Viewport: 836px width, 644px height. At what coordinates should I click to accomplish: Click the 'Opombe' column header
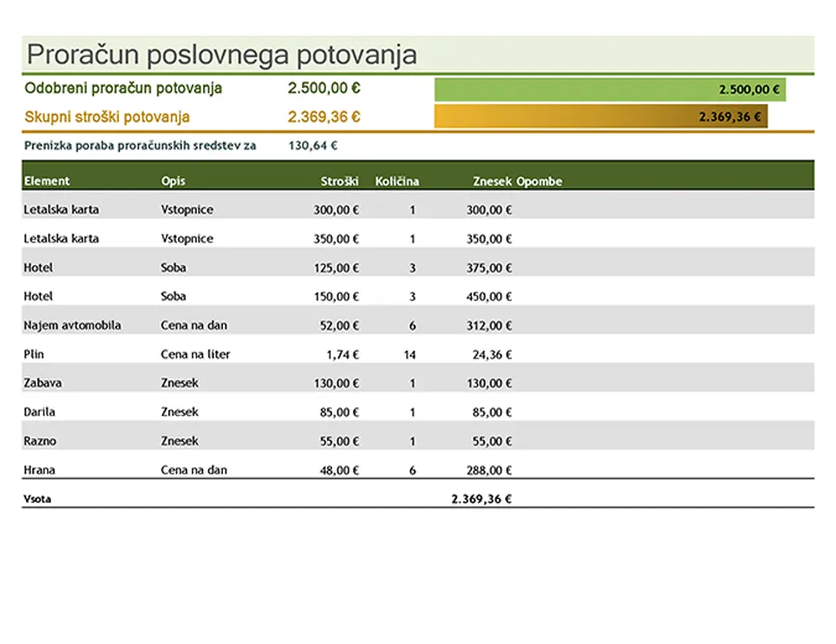click(x=539, y=181)
